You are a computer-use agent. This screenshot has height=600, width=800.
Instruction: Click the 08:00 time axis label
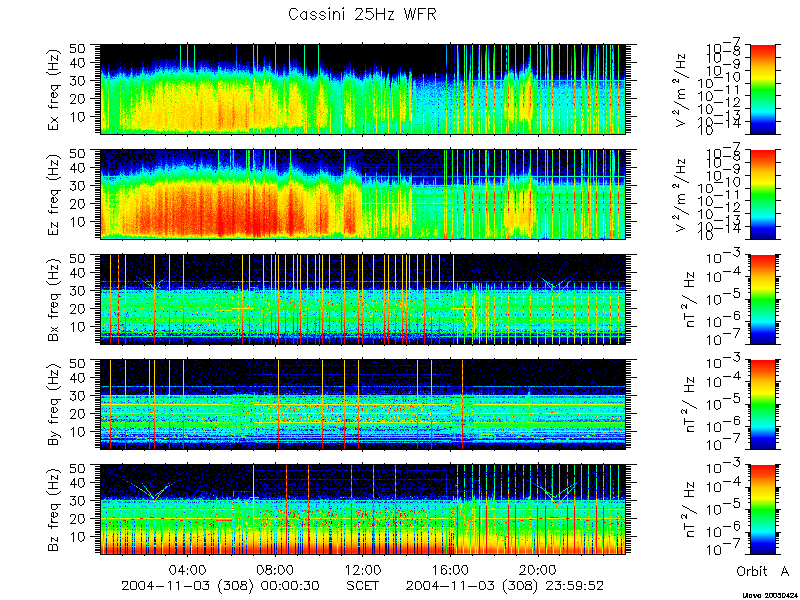click(275, 569)
